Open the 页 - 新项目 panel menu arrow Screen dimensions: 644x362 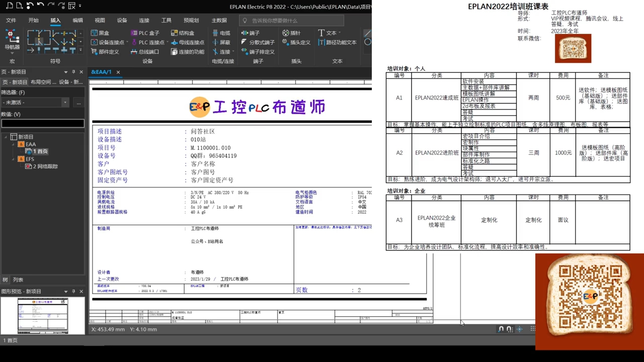pyautogui.click(x=65, y=72)
